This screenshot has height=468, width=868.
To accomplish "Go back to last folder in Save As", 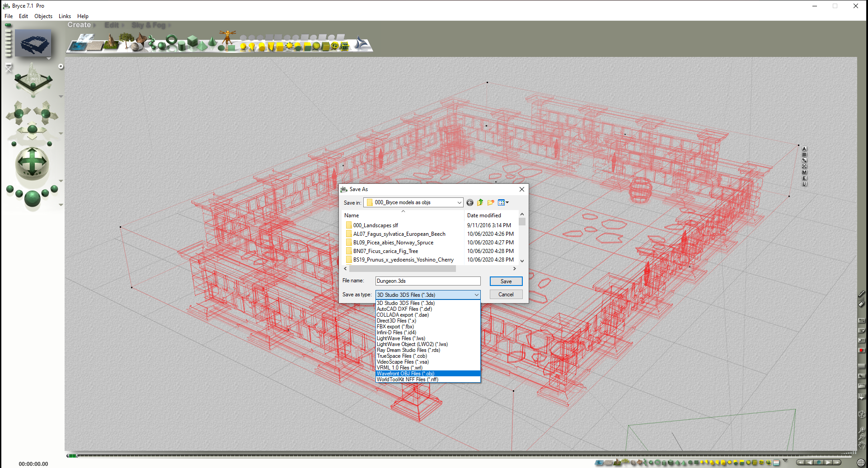I will 470,203.
